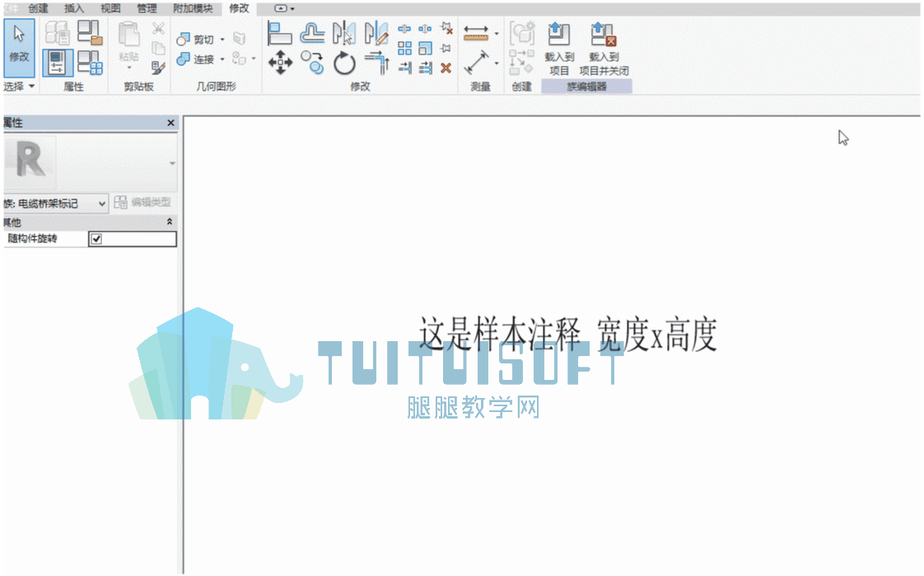Click the red X Delete tool
Image resolution: width=924 pixels, height=576 pixels.
tap(446, 68)
